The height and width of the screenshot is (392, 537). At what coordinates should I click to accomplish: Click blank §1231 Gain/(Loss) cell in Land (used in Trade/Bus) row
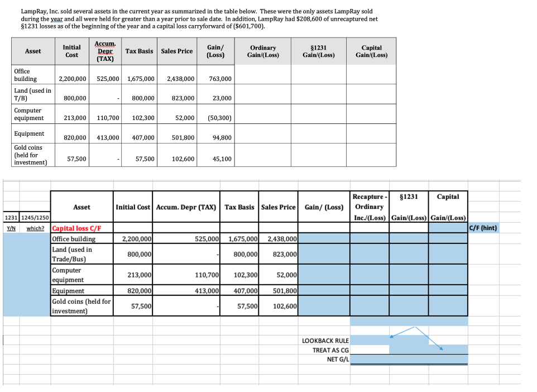409,254
